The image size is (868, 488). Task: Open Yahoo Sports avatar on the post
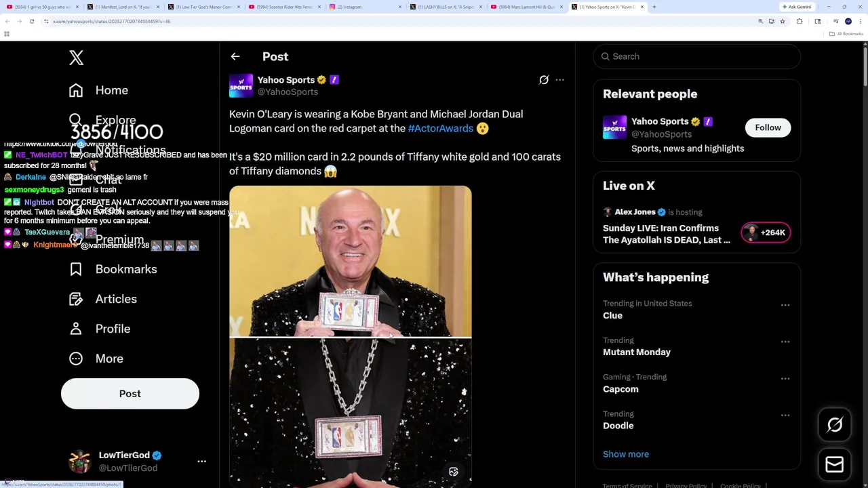[x=241, y=85]
